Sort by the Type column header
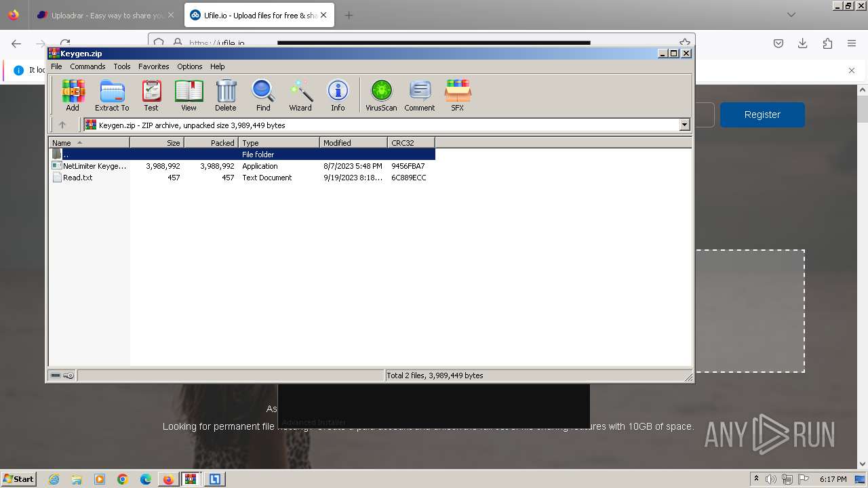Image resolution: width=868 pixels, height=488 pixels. pyautogui.click(x=279, y=142)
